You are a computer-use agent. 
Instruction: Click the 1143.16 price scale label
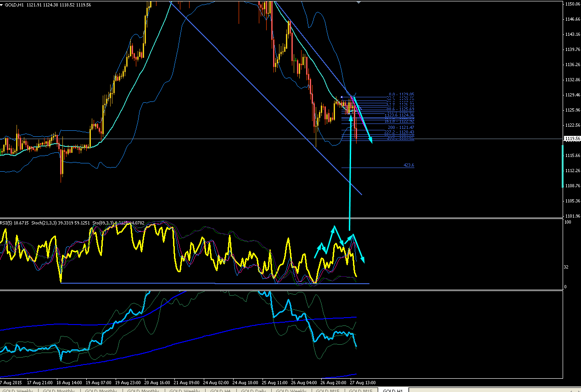point(574,34)
